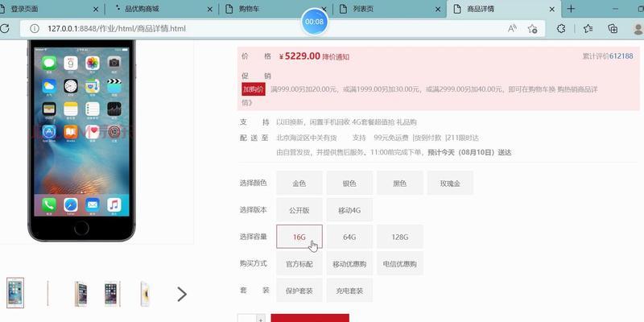
Task: Close the 品优购商城 tab
Action: point(210,9)
